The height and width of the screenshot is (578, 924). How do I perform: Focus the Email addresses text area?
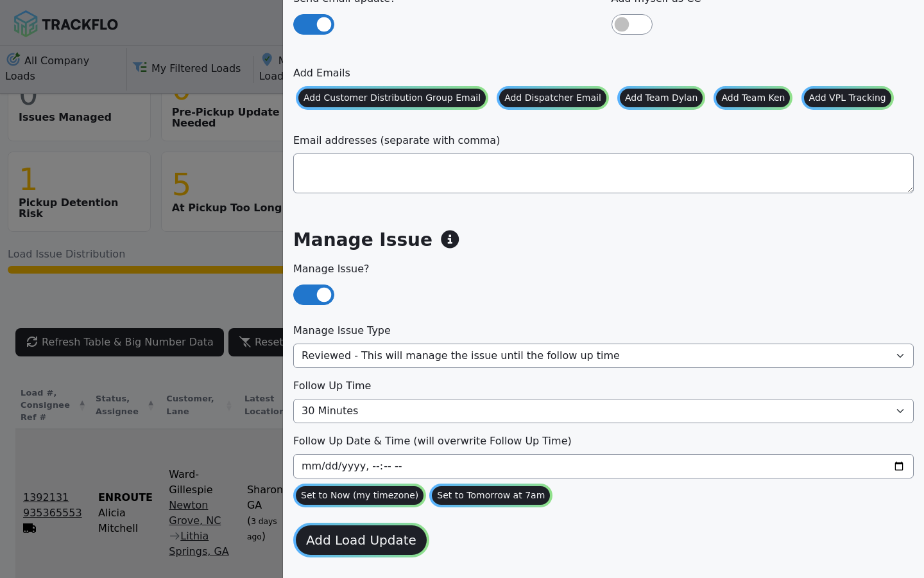603,173
